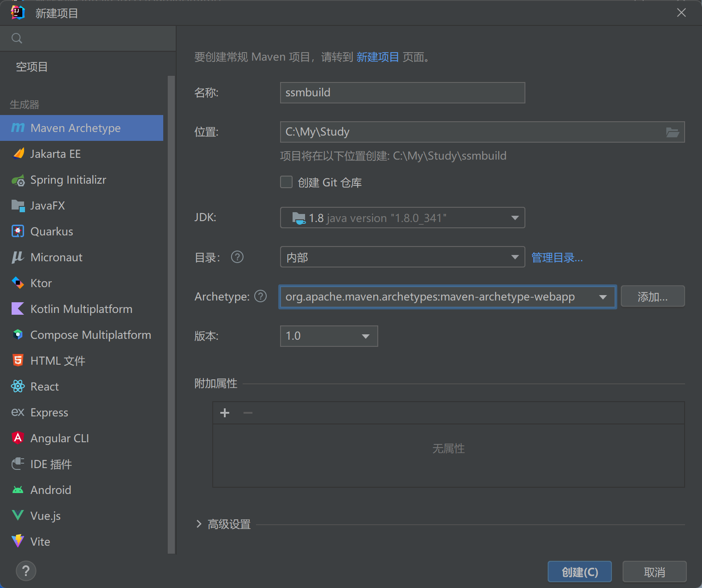This screenshot has height=588, width=702.
Task: Open the 目录 catalog dropdown
Action: (x=402, y=257)
